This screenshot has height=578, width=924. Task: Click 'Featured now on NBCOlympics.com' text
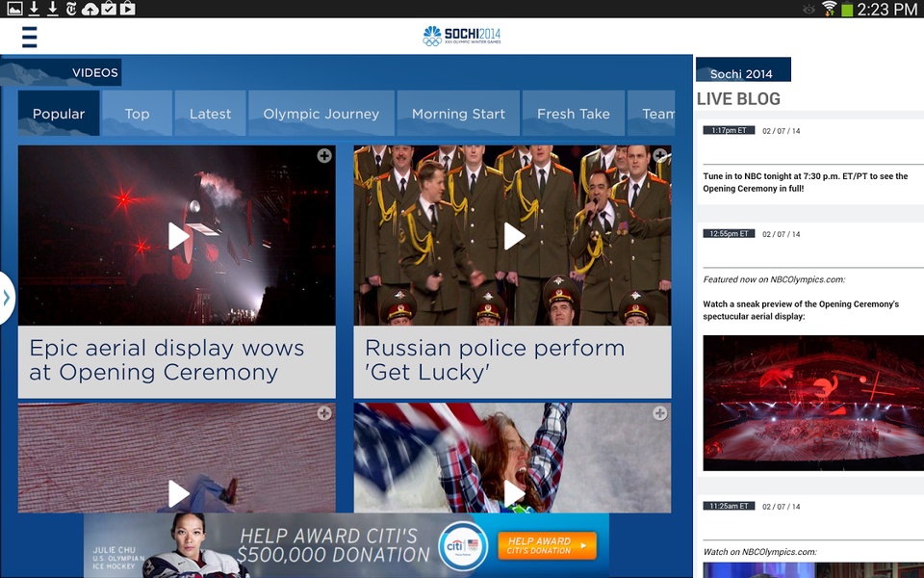point(774,279)
